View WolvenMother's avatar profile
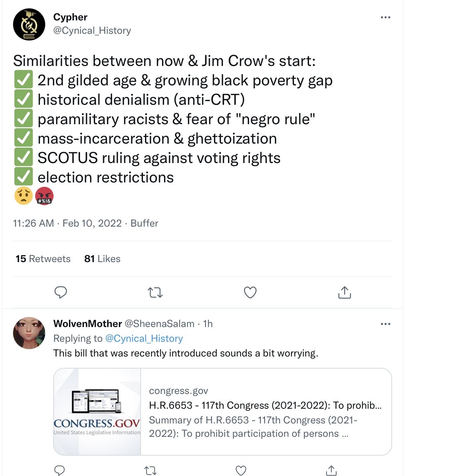Screen dimensions: 458x476 click(x=29, y=333)
